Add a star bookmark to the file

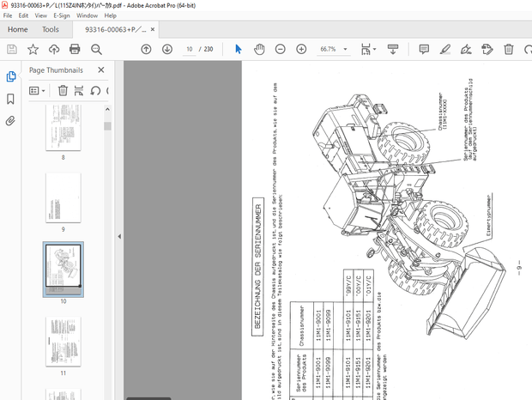[32, 50]
